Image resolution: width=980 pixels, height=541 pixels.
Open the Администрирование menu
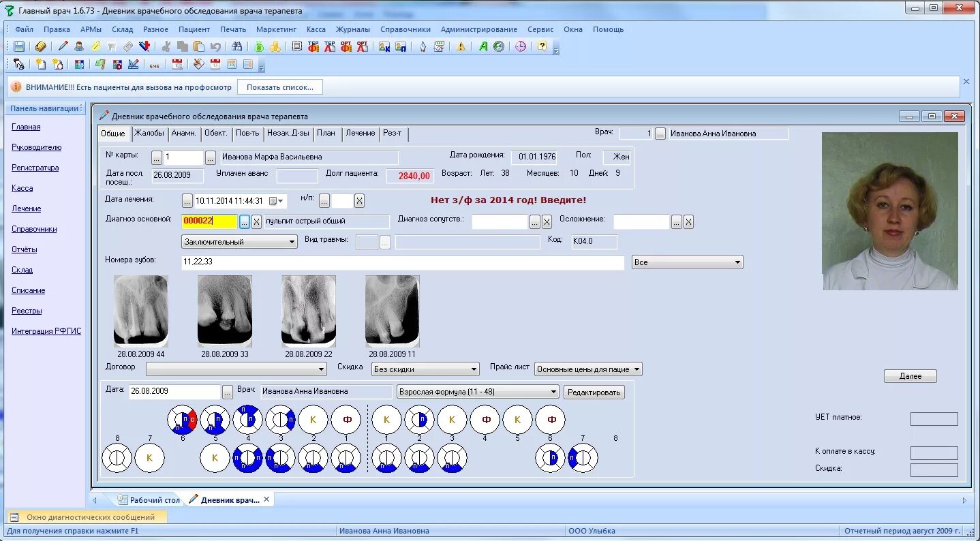(479, 29)
